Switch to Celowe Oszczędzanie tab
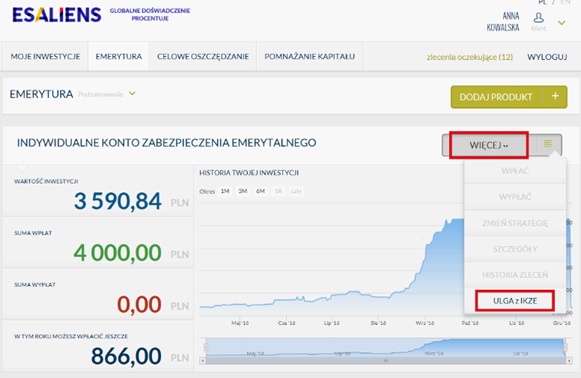The image size is (581, 378). (203, 56)
